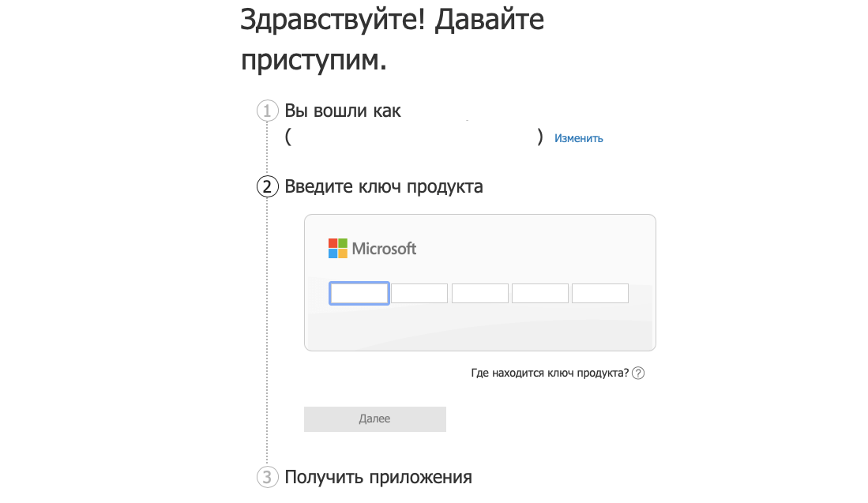Click the third product key field
The width and height of the screenshot is (868, 503).
[x=479, y=293]
